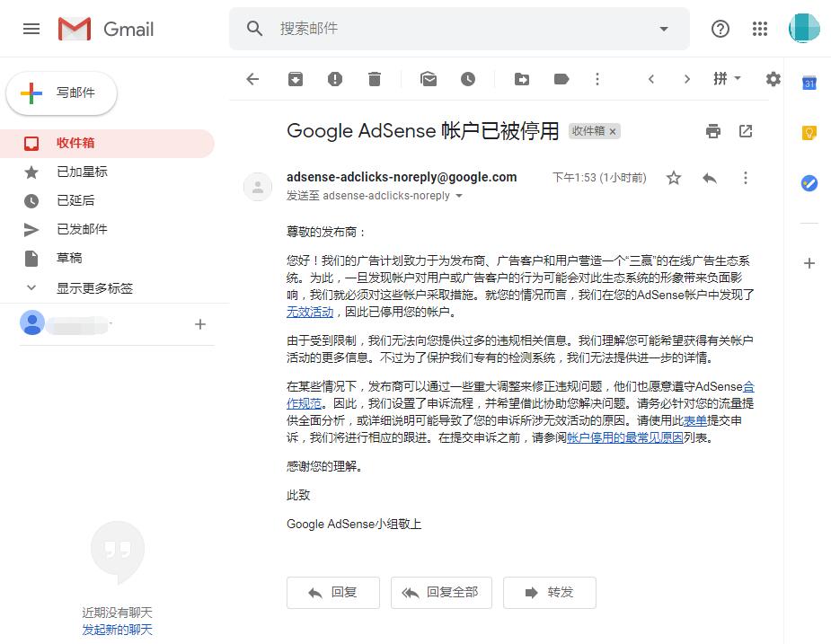The height and width of the screenshot is (644, 831).
Task: Expand recipient details dropdown arrow
Action: pyautogui.click(x=459, y=196)
